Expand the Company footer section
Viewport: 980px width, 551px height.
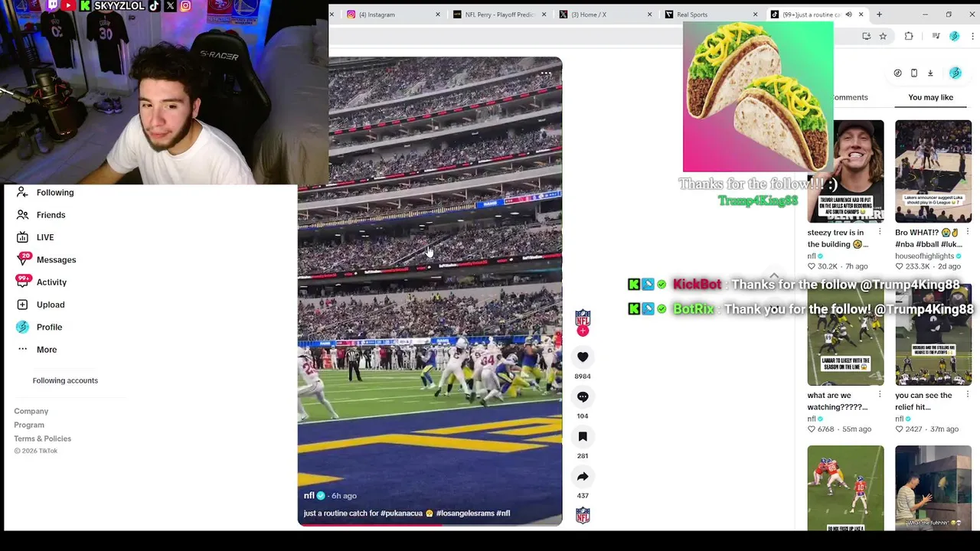coord(31,411)
